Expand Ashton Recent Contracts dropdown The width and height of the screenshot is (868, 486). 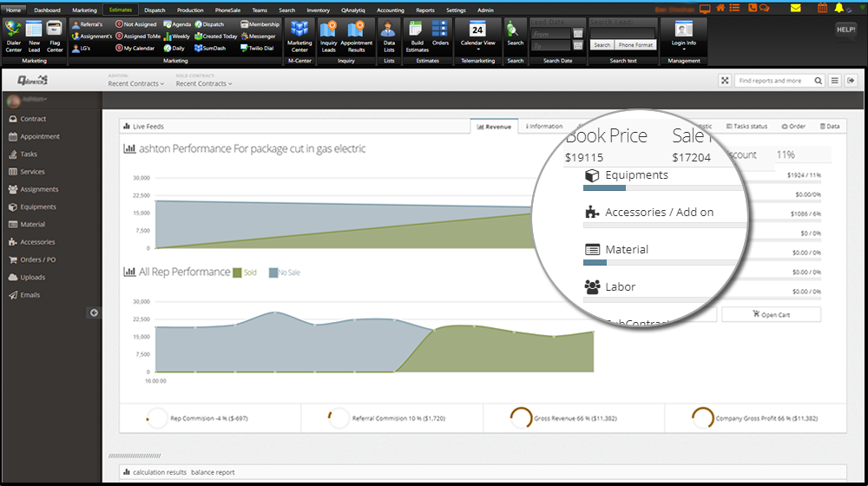coord(135,84)
